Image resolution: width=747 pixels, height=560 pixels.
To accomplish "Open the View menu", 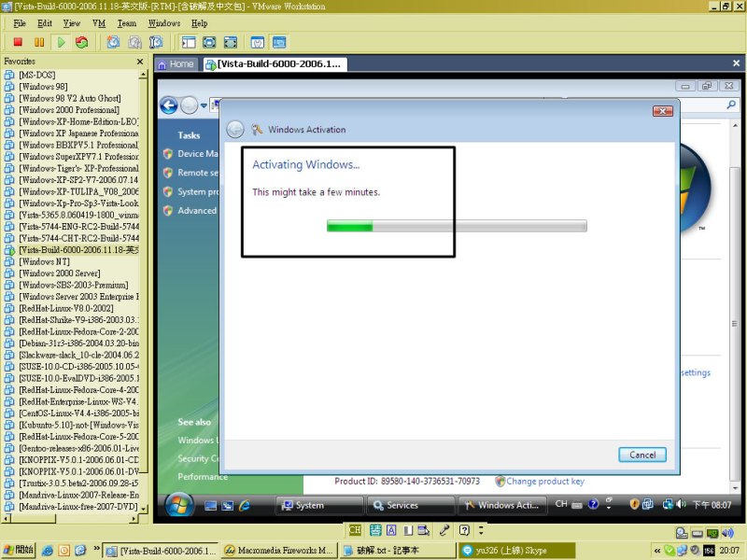I will [72, 23].
